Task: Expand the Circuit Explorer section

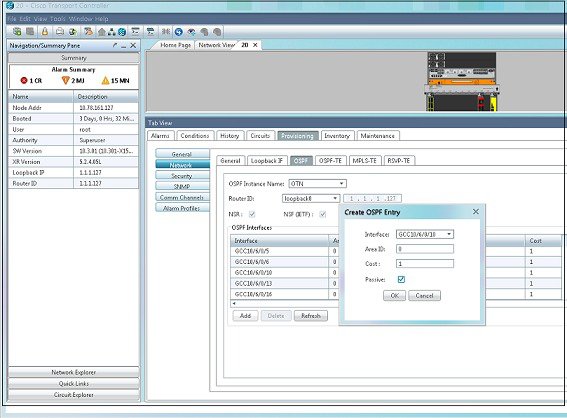Action: (74, 395)
